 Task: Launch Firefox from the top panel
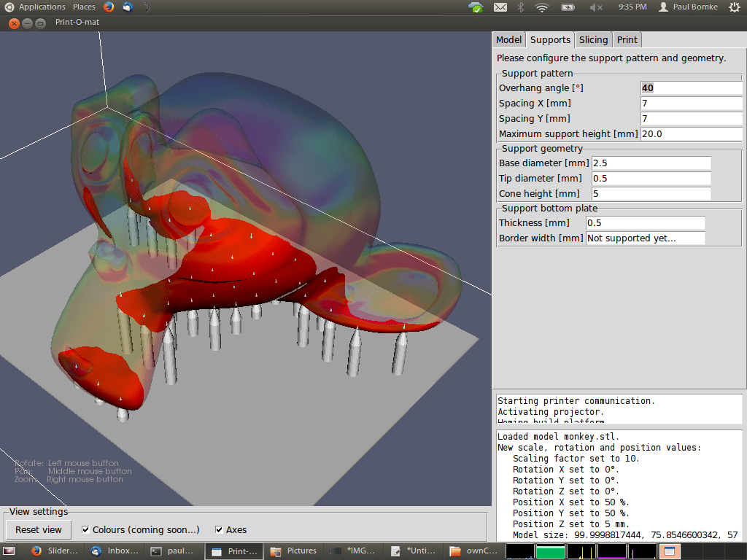(x=109, y=7)
